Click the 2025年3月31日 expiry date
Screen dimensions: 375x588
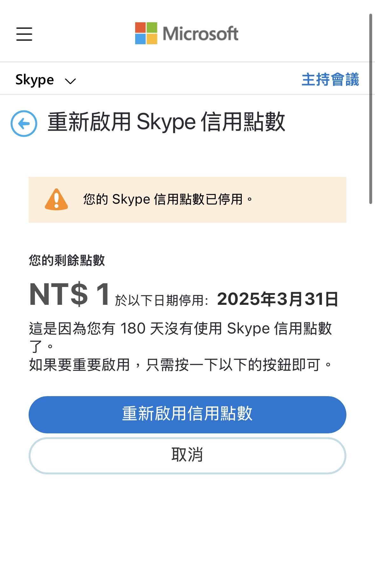[278, 299]
